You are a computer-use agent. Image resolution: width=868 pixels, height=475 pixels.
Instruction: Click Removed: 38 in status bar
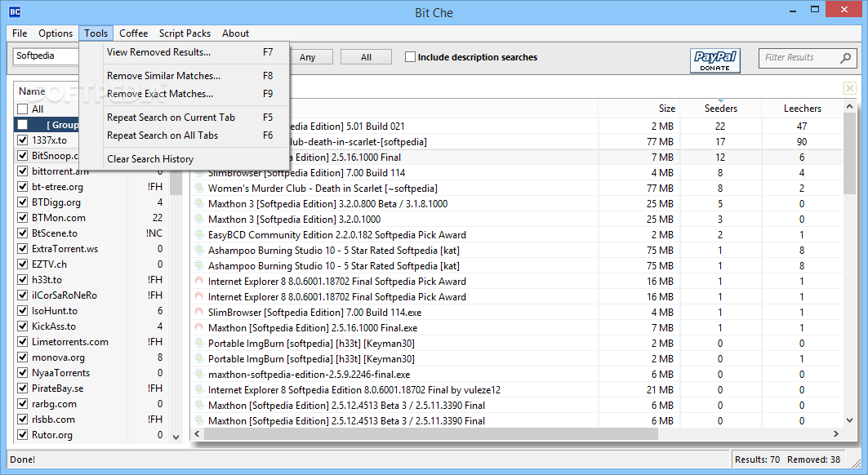(814, 459)
